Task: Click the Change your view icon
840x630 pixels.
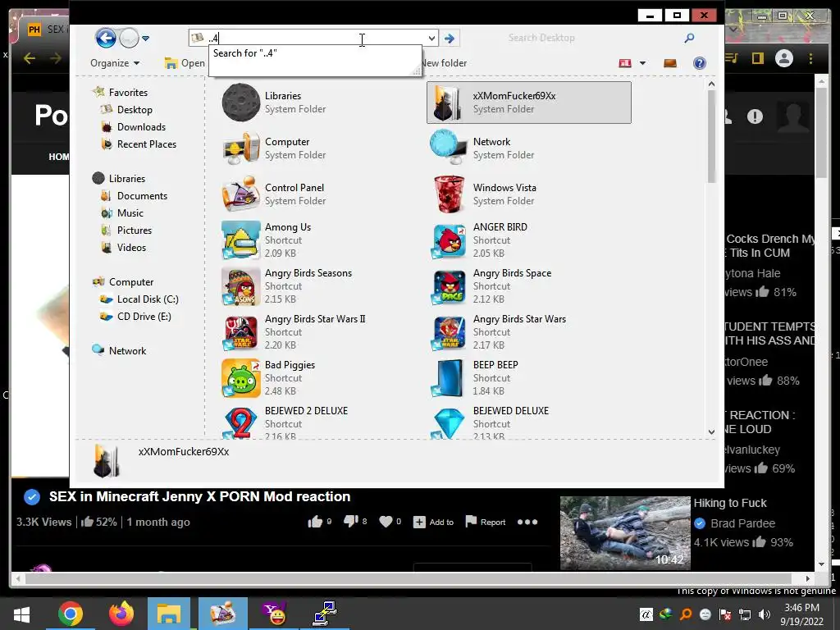Action: (x=625, y=63)
